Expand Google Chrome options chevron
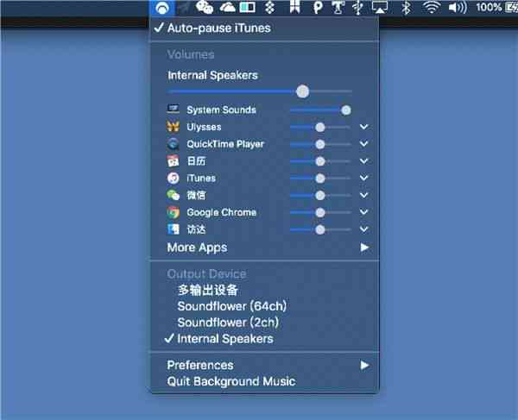Screen dimensions: 518x420 coord(363,212)
